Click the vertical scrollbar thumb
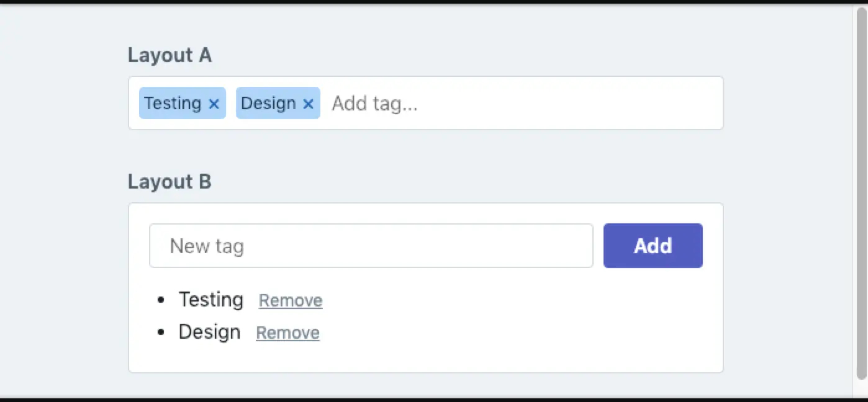Image resolution: width=868 pixels, height=402 pixels. coord(861,194)
